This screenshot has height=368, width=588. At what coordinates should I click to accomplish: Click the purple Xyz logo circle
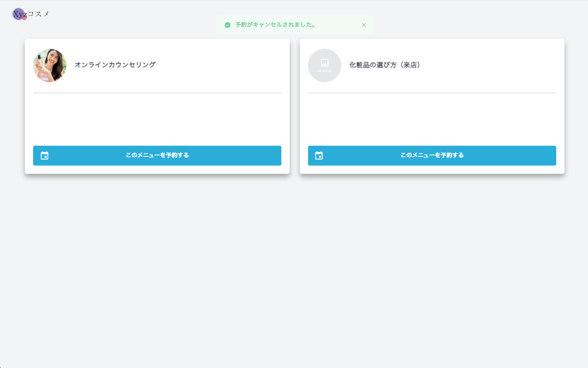(x=19, y=13)
